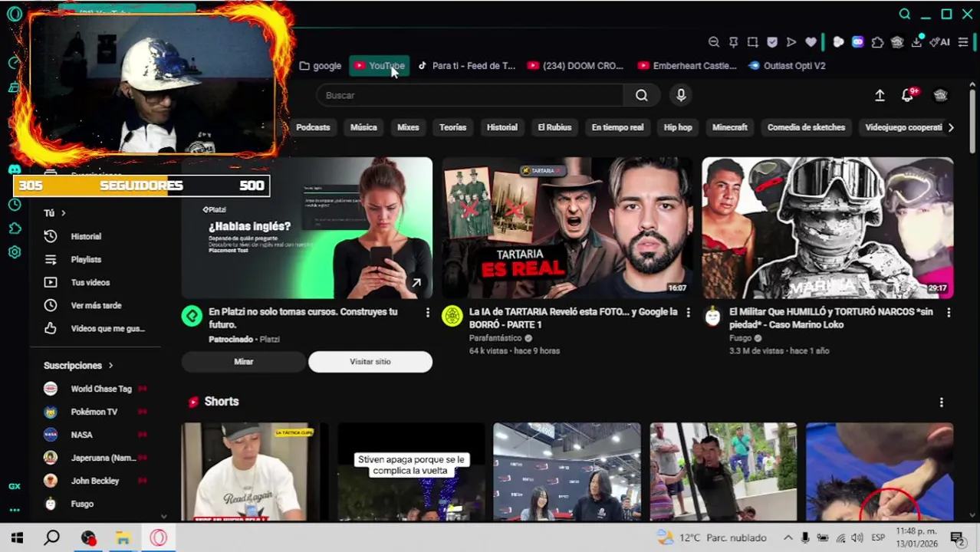Open Tus videos in sidebar
The width and height of the screenshot is (980, 552).
(92, 283)
